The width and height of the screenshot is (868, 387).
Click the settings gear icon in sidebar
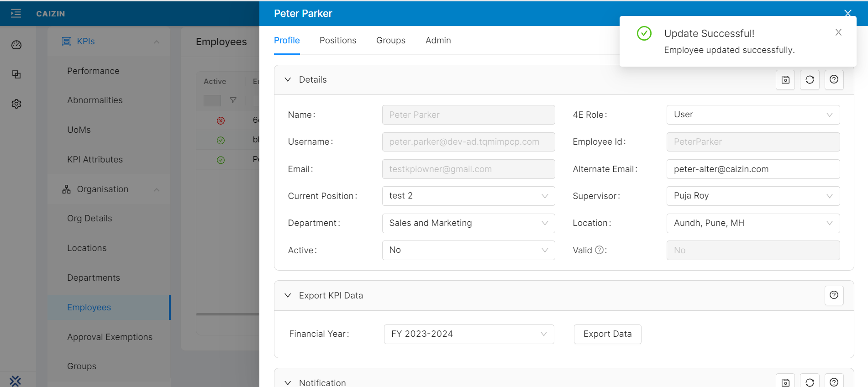pyautogui.click(x=16, y=104)
